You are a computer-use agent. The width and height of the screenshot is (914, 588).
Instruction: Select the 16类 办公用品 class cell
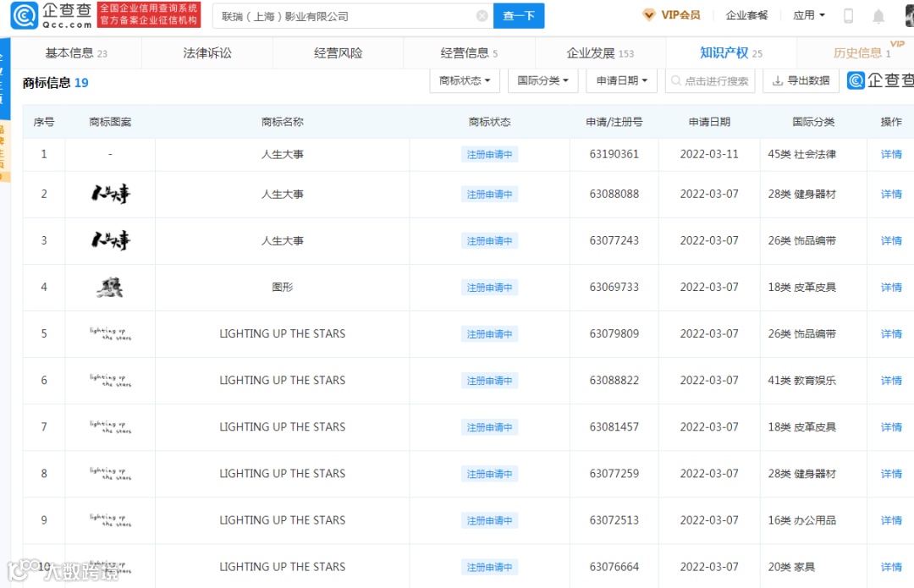801,519
